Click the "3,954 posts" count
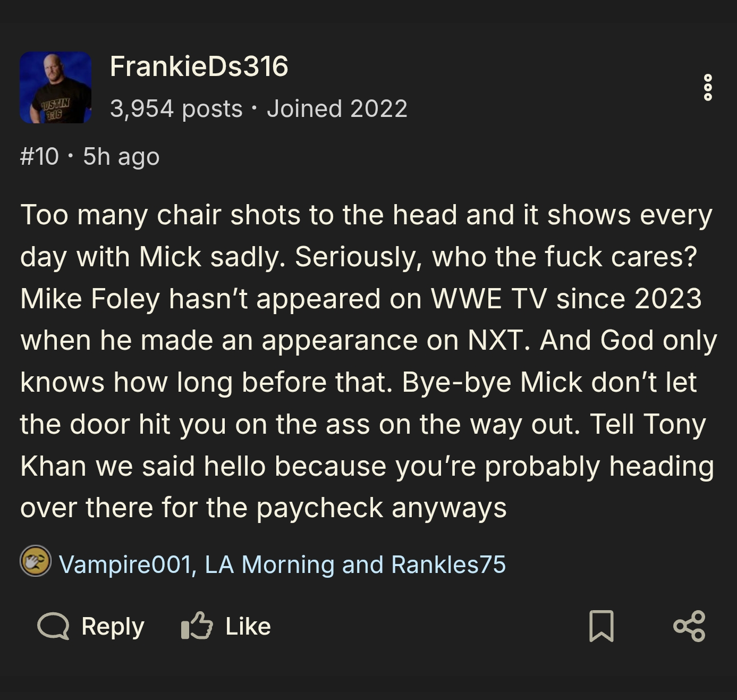This screenshot has height=700, width=737. click(176, 109)
